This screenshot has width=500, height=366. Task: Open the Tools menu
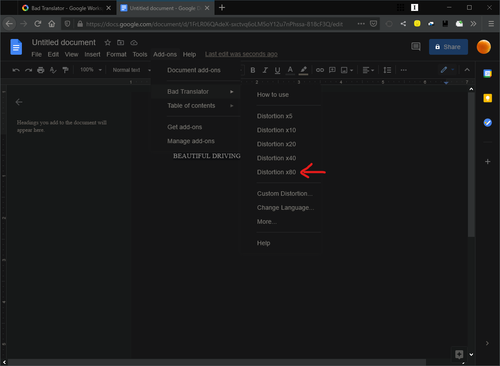point(140,54)
